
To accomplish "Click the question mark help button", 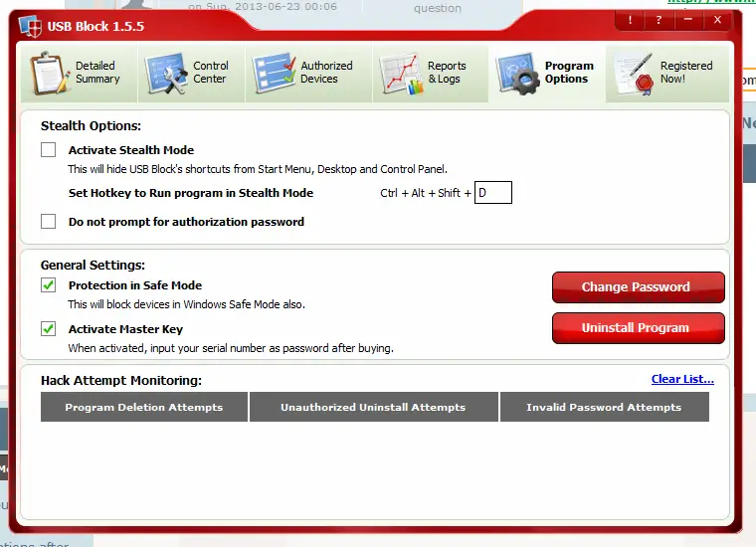I will 659,20.
